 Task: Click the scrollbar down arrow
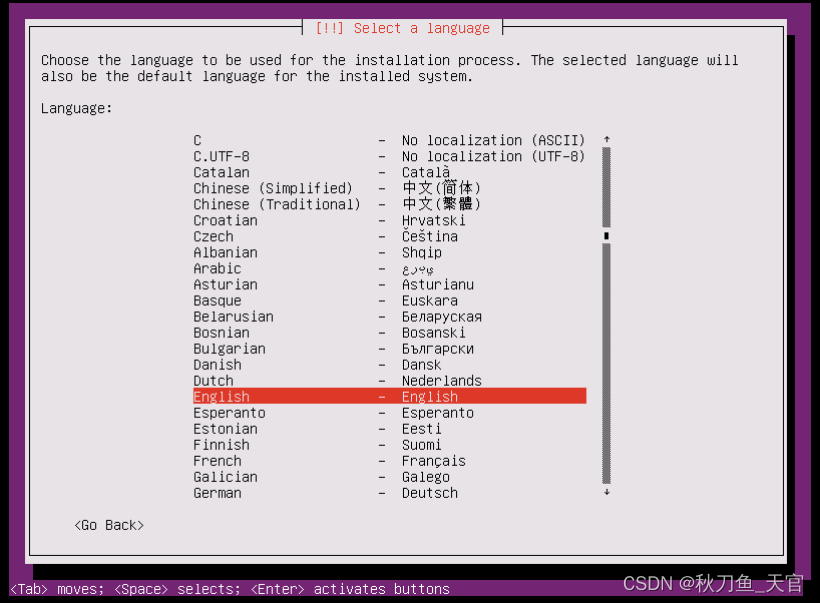point(607,492)
